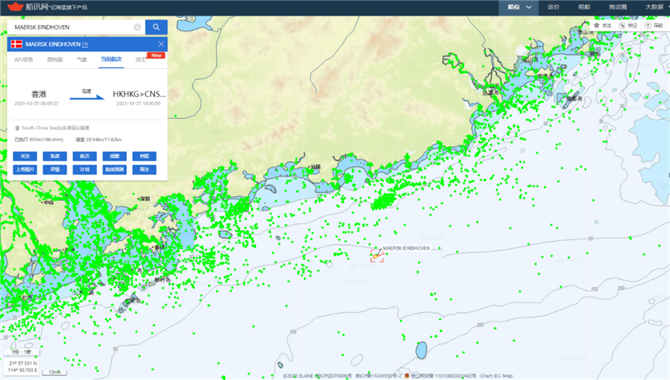Open the filter icon on the map toolbar
The width and height of the screenshot is (670, 380).
click(x=648, y=25)
